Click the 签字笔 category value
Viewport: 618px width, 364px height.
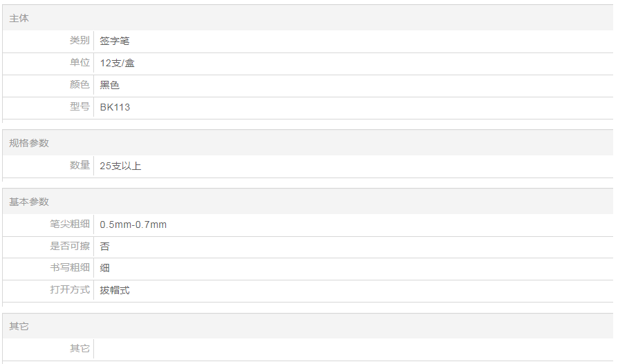114,41
